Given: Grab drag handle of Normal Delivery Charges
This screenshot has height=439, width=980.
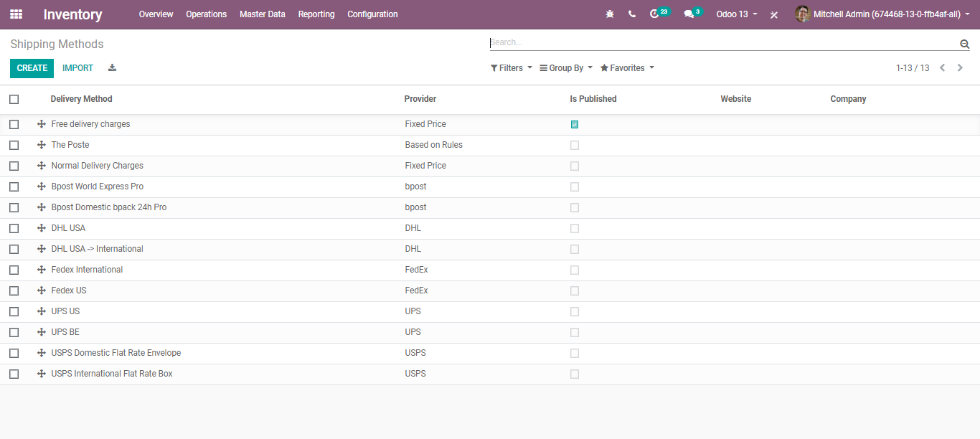Looking at the screenshot, I should point(42,166).
